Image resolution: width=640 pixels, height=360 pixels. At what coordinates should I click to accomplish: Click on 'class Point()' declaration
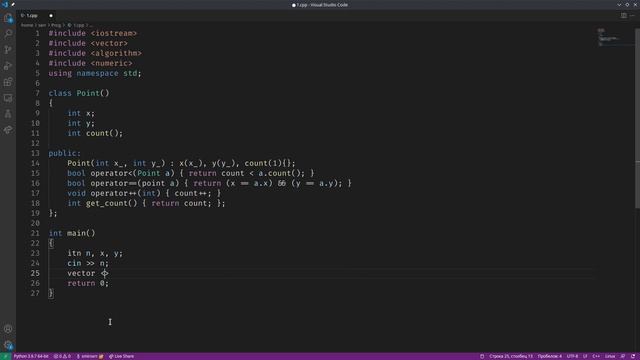79,93
